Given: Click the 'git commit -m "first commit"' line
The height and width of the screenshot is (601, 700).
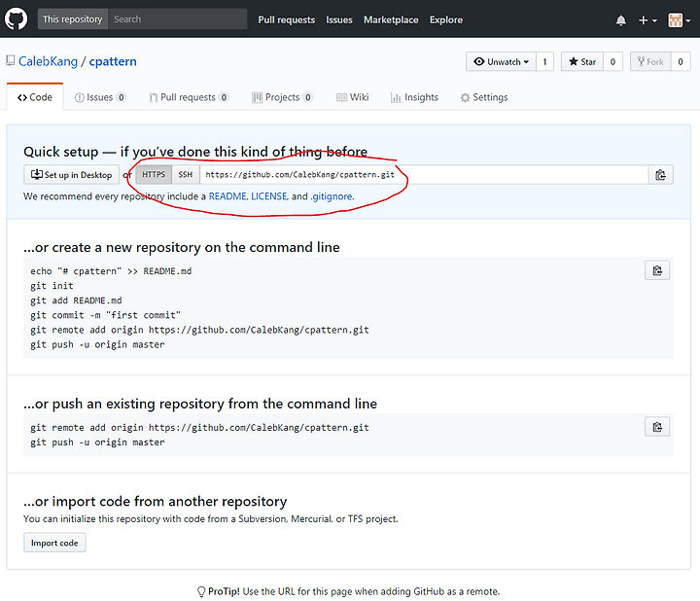Looking at the screenshot, I should 105,315.
